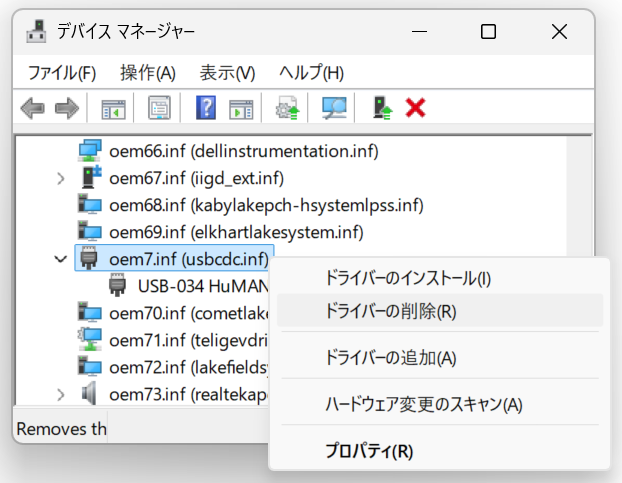Click the oem7.inf port connector icon
The height and width of the screenshot is (483, 622).
click(x=89, y=259)
